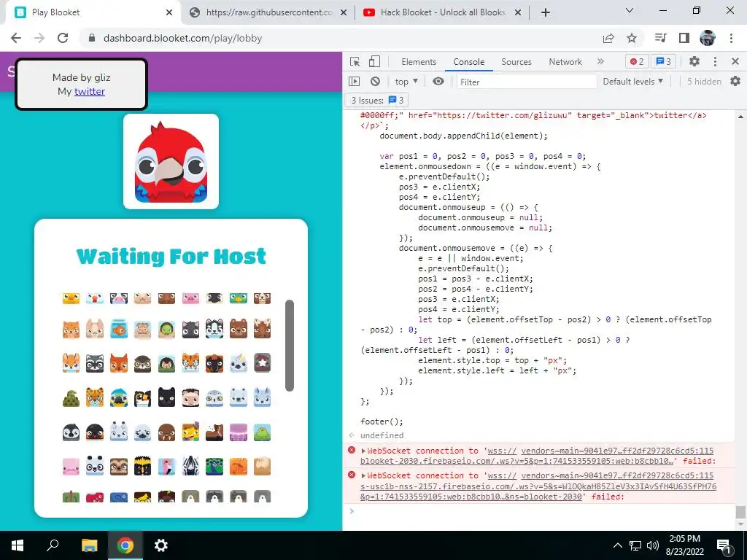
Task: Open the Chrome tab search dropdown
Action: [x=630, y=10]
